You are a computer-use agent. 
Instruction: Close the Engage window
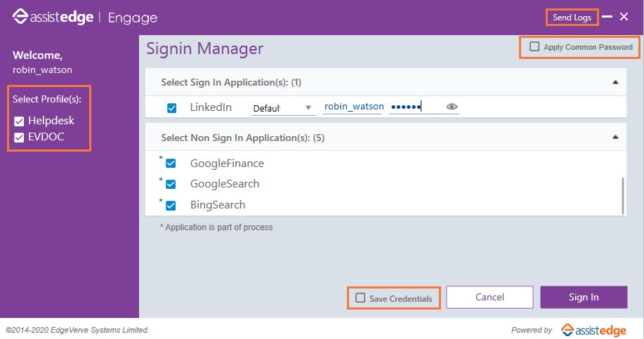pos(624,17)
